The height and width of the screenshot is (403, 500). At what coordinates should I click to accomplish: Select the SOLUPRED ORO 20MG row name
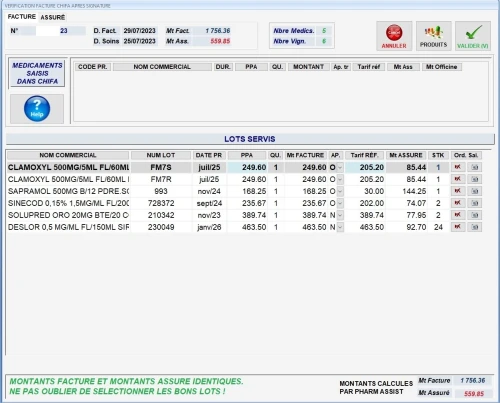(x=68, y=215)
